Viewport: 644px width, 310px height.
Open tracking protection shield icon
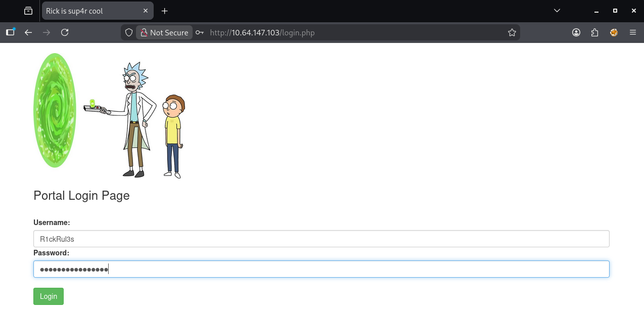click(129, 32)
